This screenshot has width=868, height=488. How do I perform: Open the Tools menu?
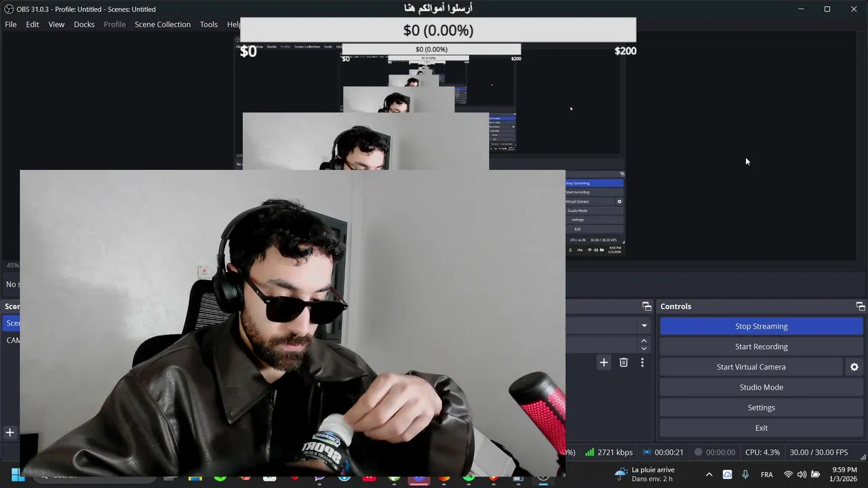209,24
